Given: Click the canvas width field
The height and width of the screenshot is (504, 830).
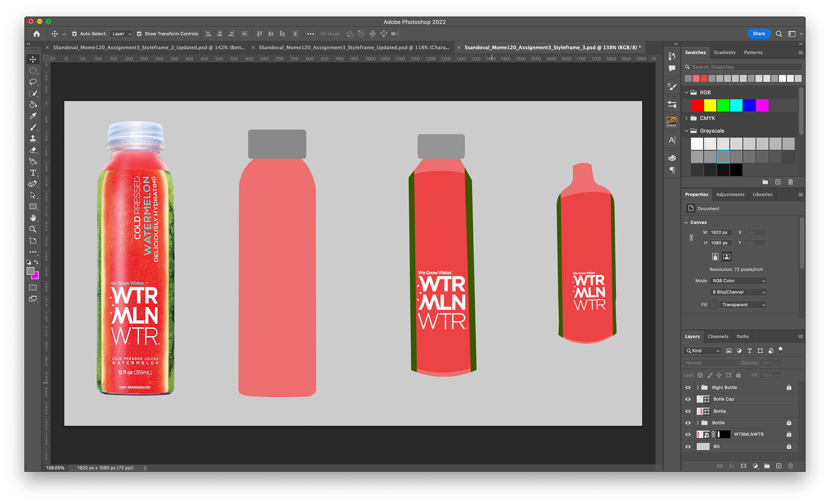Looking at the screenshot, I should [721, 232].
